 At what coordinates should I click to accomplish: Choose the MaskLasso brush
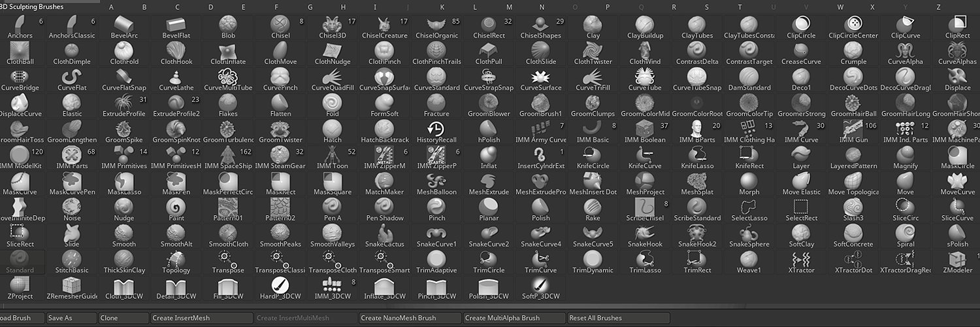click(124, 184)
